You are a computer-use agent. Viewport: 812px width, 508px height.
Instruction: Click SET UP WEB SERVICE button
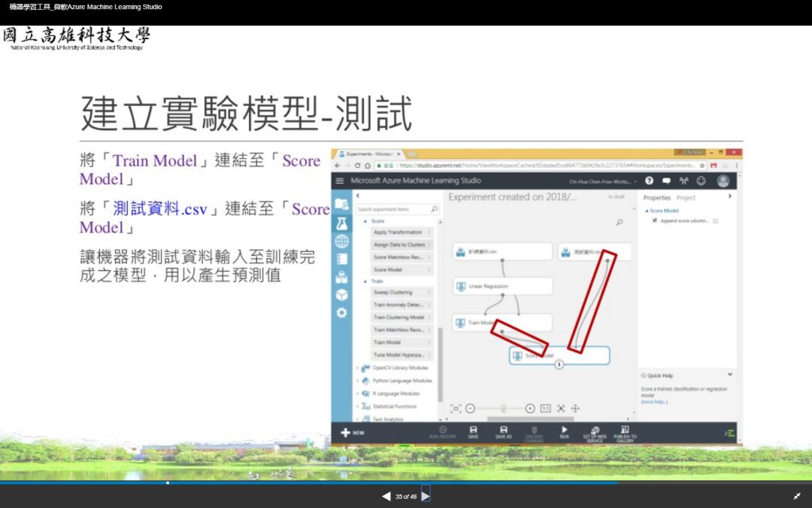[595, 434]
